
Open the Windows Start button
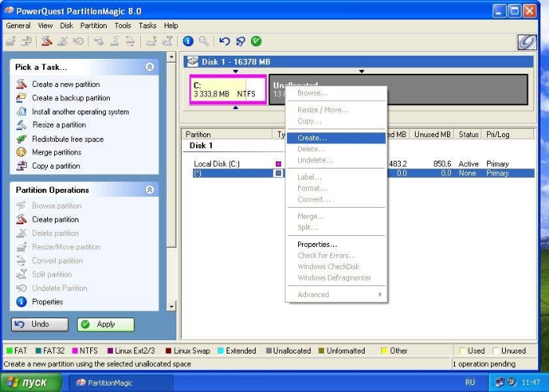[29, 383]
